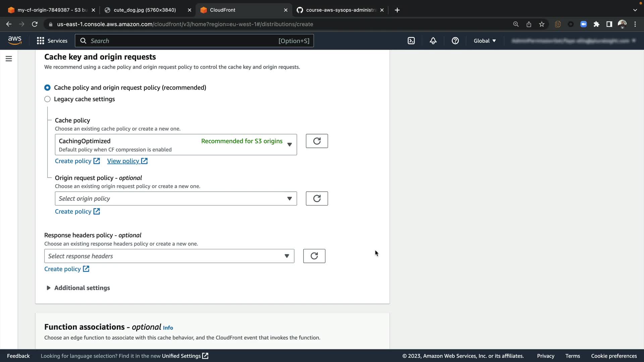Click Function associations Info link
644x362 pixels.
(x=168, y=328)
